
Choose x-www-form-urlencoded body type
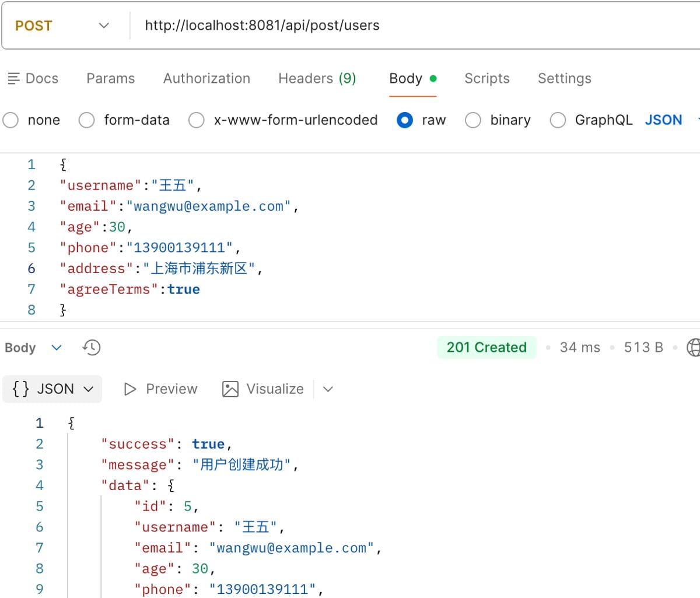tap(197, 120)
